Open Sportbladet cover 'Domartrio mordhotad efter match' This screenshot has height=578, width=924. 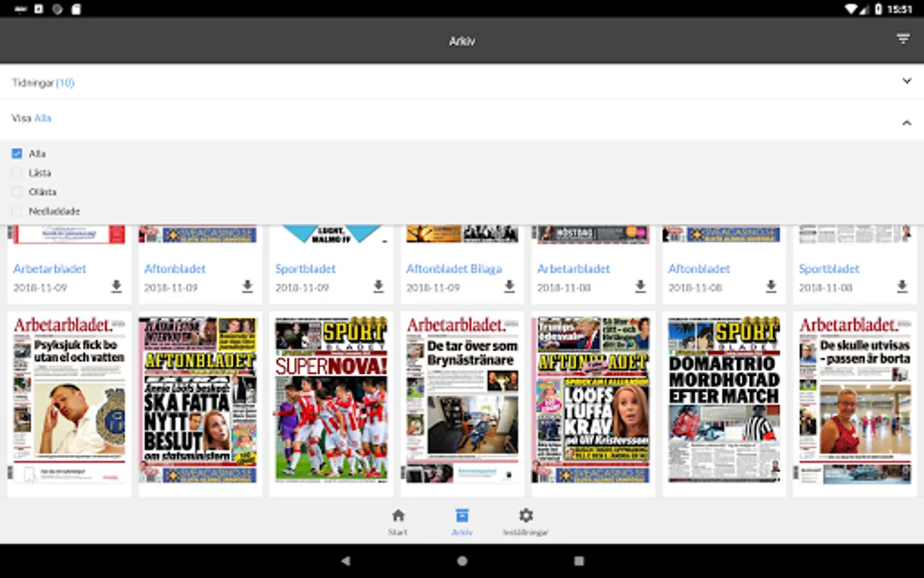point(724,399)
